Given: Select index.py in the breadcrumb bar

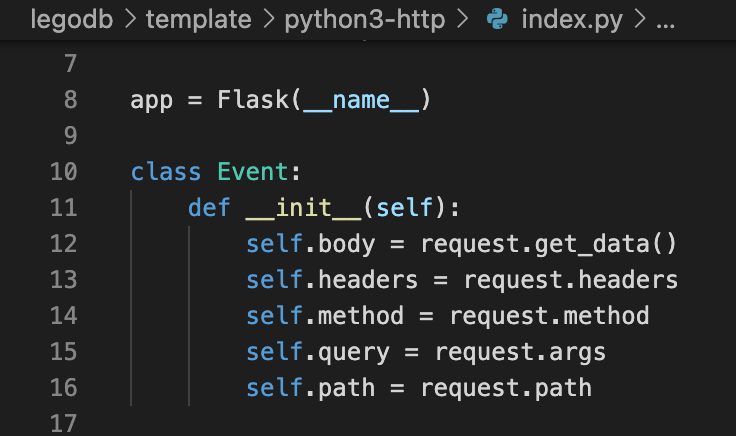Looking at the screenshot, I should coord(570,20).
